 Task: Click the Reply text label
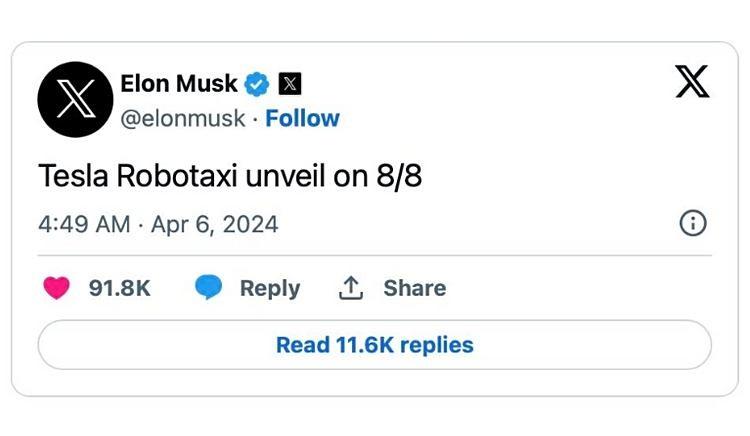(269, 288)
